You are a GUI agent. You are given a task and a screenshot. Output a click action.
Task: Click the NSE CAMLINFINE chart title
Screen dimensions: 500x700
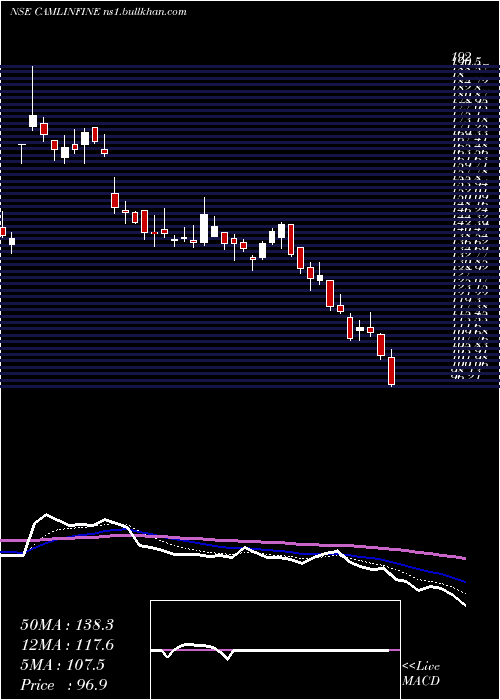[x=54, y=12]
